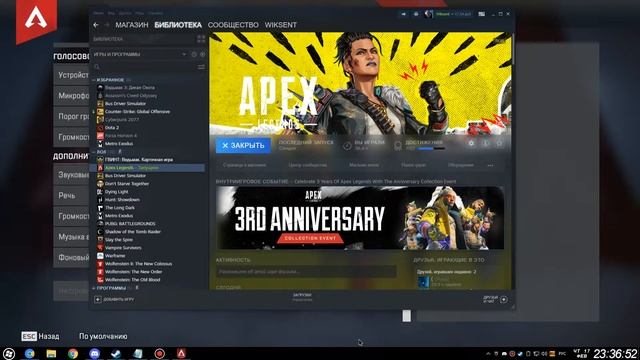Open Discord from taskbar
The height and width of the screenshot is (360, 640).
[94, 353]
